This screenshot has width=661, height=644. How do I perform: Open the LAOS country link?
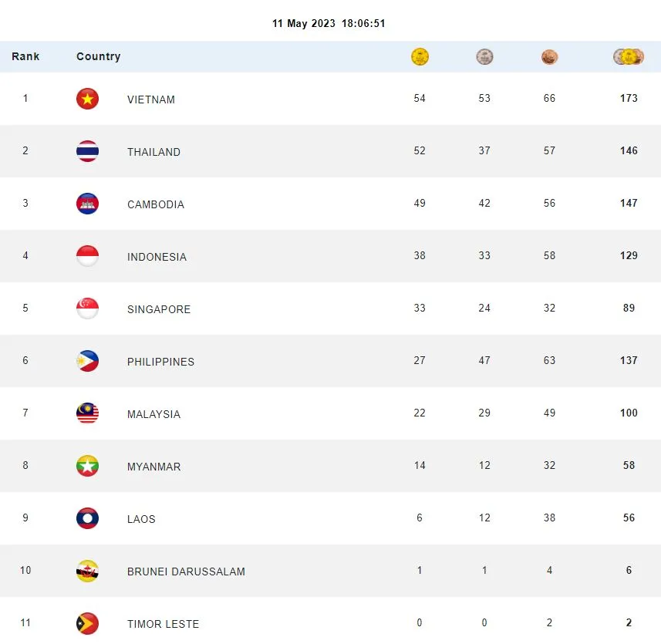click(x=141, y=519)
